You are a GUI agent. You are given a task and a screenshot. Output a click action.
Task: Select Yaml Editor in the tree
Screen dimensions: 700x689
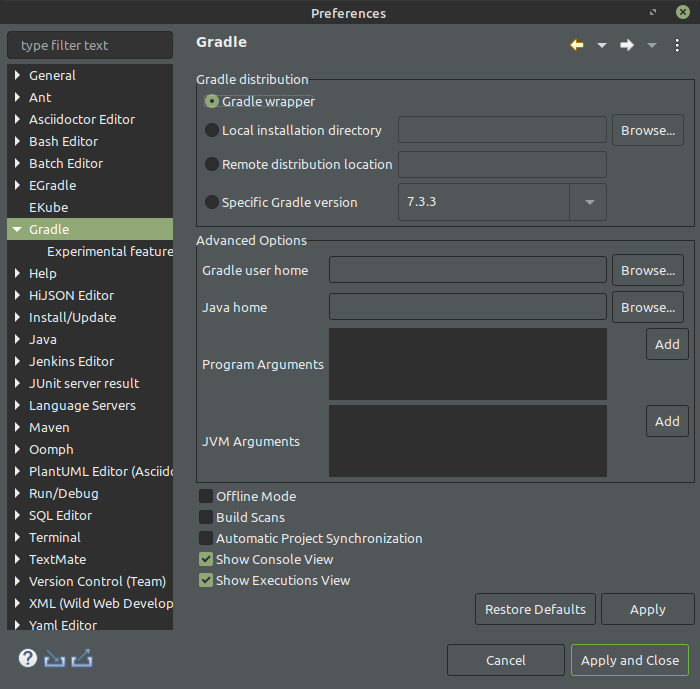click(x=63, y=625)
